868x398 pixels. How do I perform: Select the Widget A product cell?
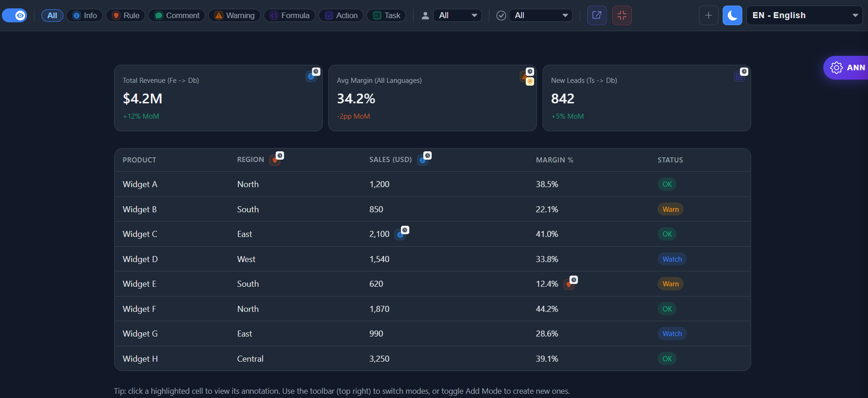(x=140, y=184)
